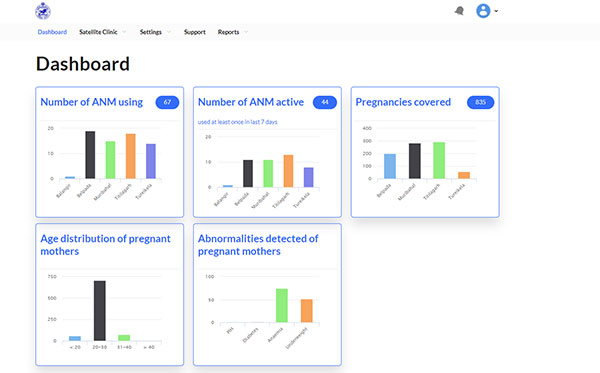Viewport: 600px width, 373px height.
Task: Click the green Anaemia bar
Action: (x=282, y=306)
